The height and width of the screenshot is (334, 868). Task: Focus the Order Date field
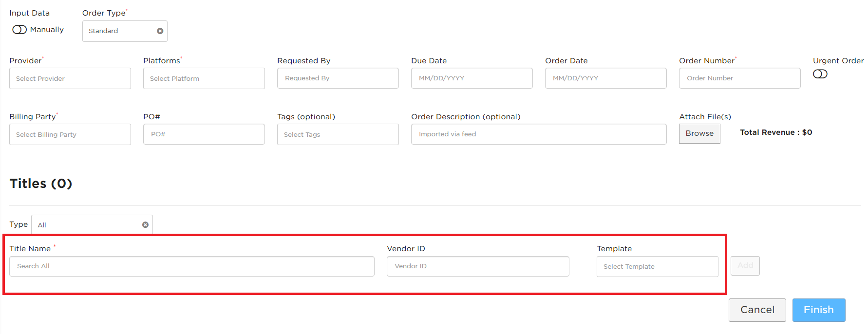(606, 78)
